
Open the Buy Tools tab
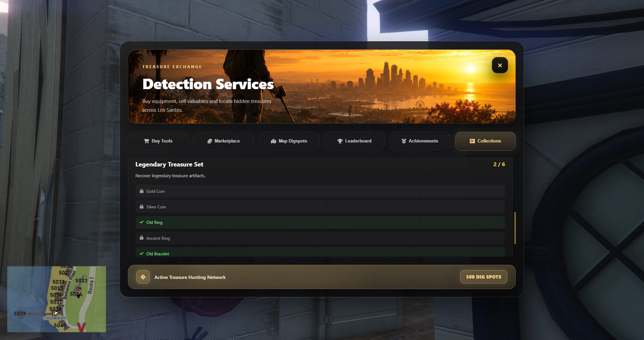click(x=158, y=141)
